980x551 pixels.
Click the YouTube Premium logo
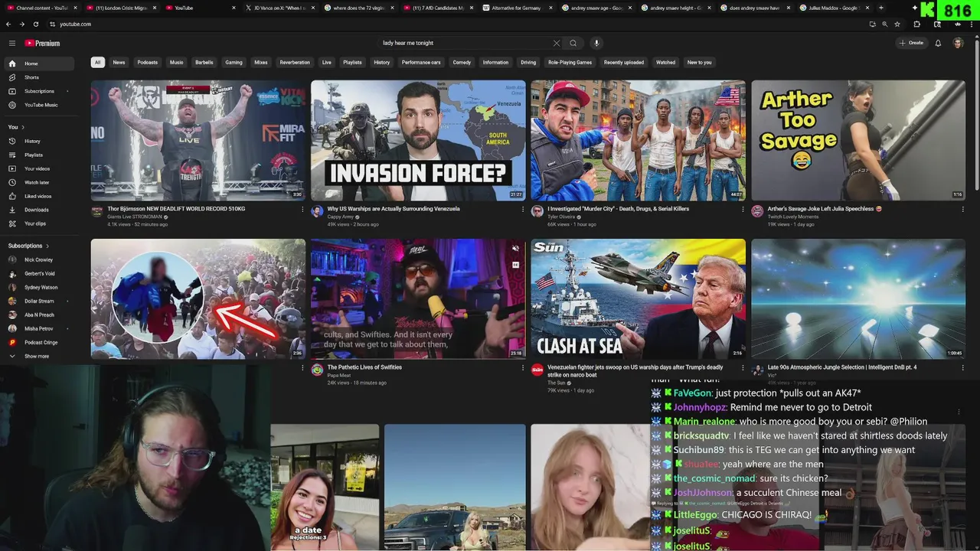tap(42, 43)
